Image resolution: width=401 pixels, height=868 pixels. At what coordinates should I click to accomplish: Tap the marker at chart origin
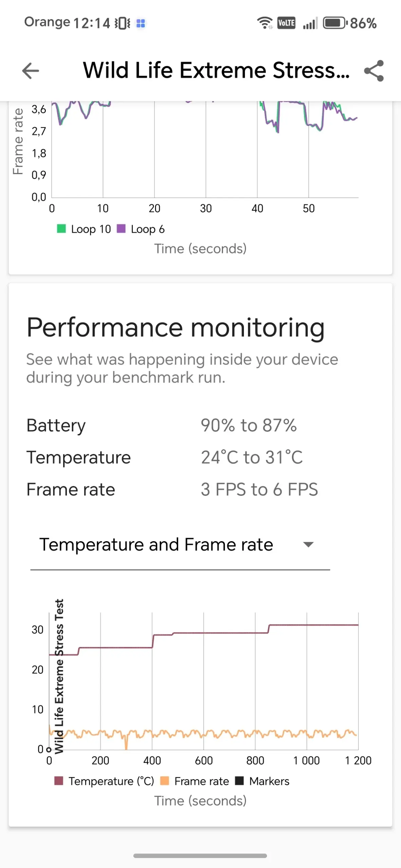point(49,749)
